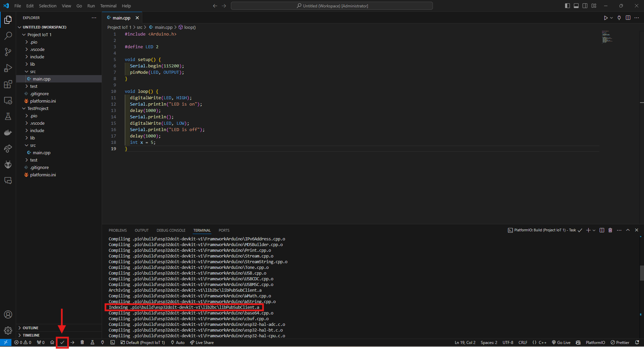Toggle bottom panel visibility from title bar

pyautogui.click(x=576, y=6)
